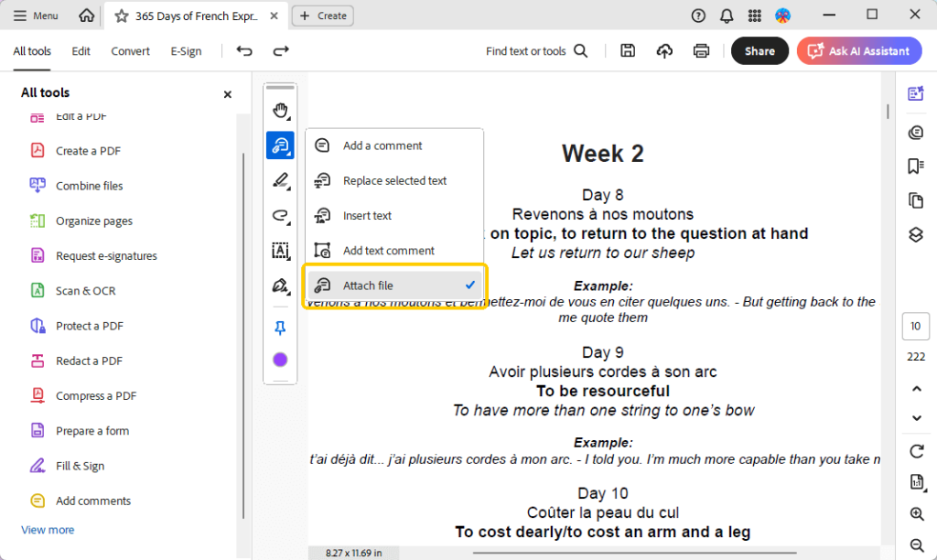Open the Bookmarks panel
937x560 pixels.
click(915, 167)
